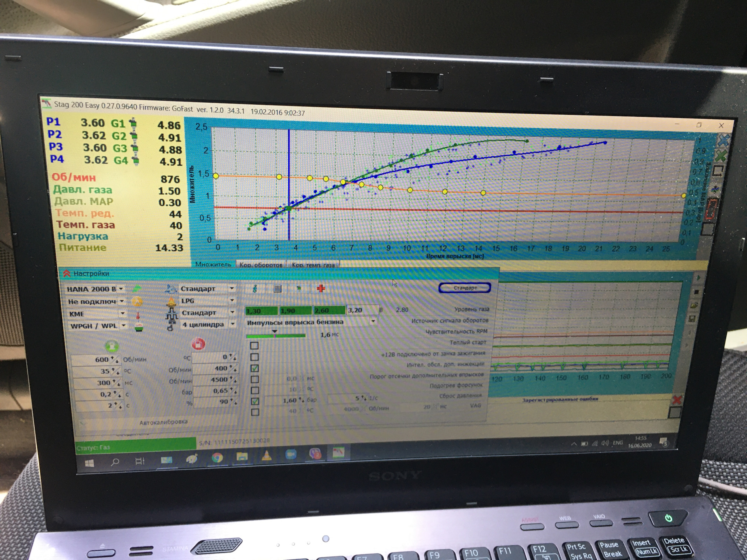Collapse the Настройки panel with red chevrons
This screenshot has height=560, width=747.
pyautogui.click(x=67, y=273)
